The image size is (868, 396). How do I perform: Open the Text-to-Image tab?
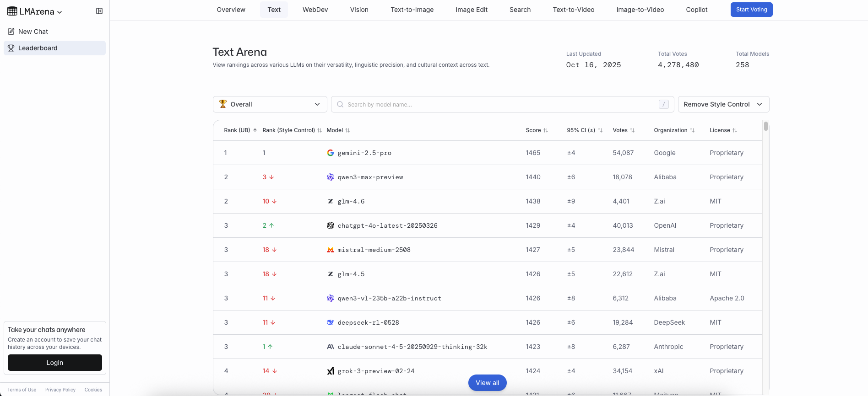pyautogui.click(x=412, y=10)
